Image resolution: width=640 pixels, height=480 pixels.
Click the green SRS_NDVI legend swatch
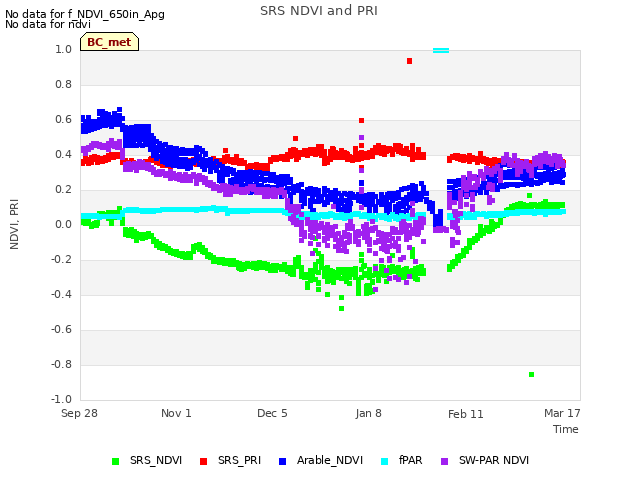click(116, 461)
